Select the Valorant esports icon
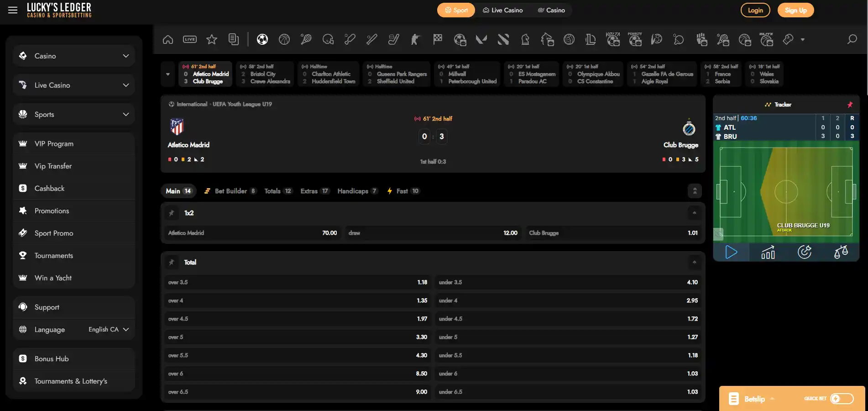Viewport: 868px width, 411px height. coord(481,40)
